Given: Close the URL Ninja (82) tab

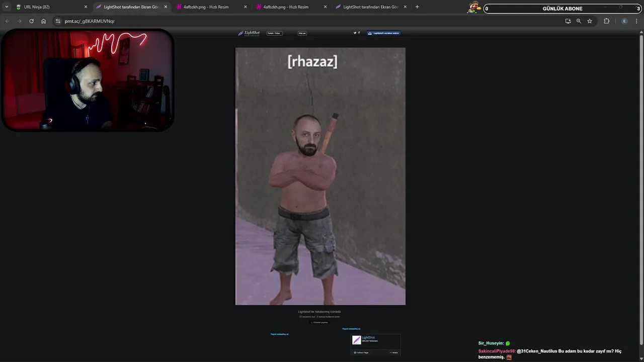Looking at the screenshot, I should tap(86, 7).
